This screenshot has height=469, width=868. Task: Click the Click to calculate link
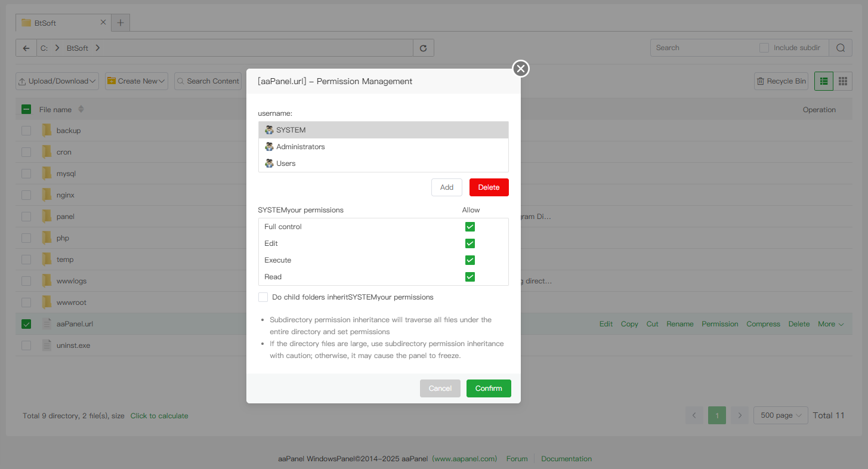pos(159,416)
